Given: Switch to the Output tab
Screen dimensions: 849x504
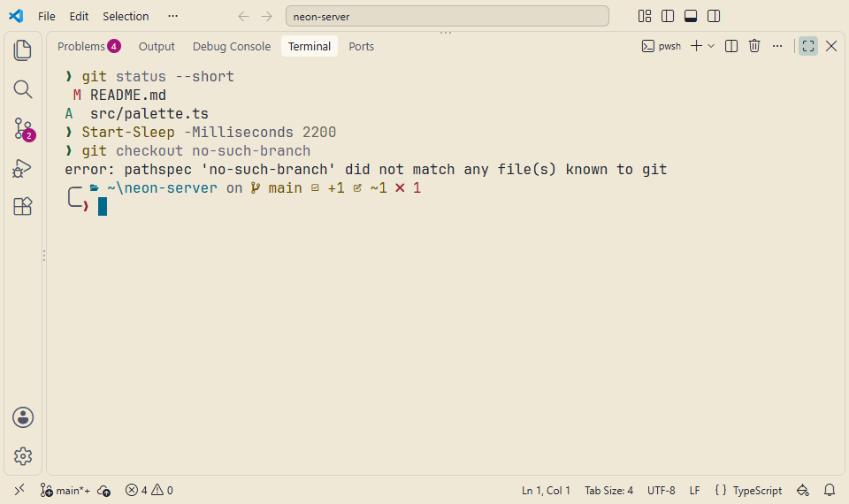Looking at the screenshot, I should pyautogui.click(x=157, y=46).
